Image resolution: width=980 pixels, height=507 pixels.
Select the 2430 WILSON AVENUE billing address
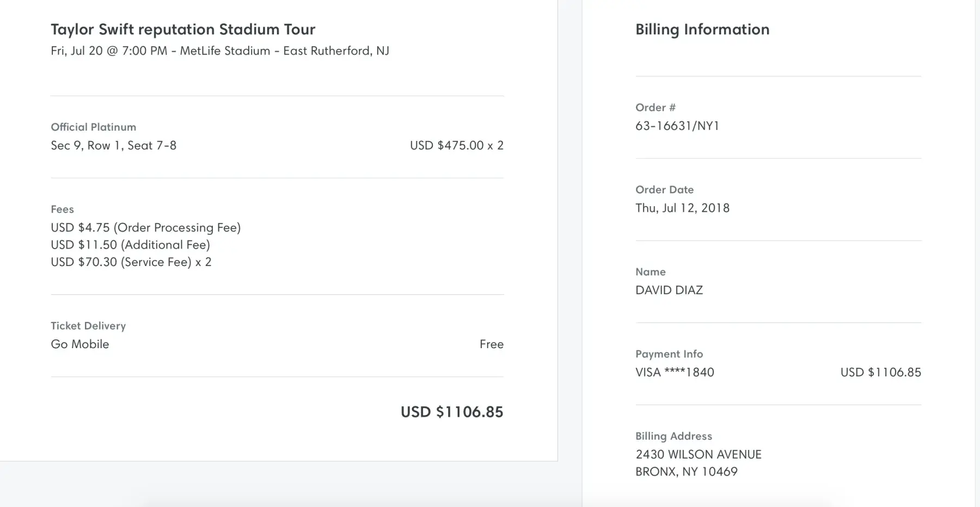click(x=699, y=455)
